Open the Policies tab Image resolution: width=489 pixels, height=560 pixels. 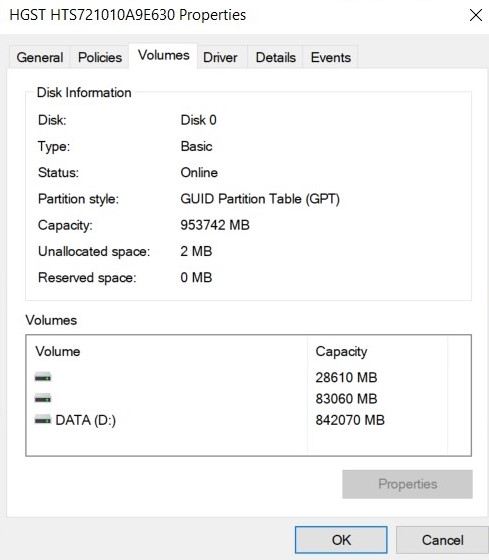coord(100,57)
